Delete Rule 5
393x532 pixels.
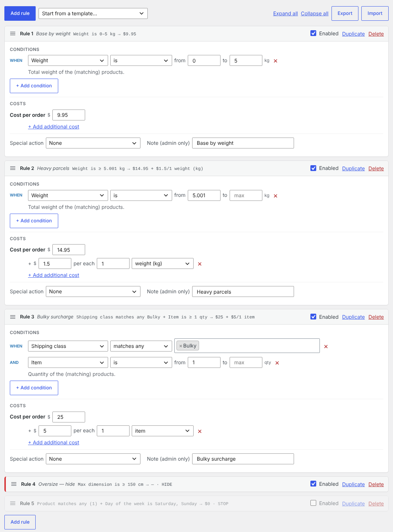[x=376, y=504]
